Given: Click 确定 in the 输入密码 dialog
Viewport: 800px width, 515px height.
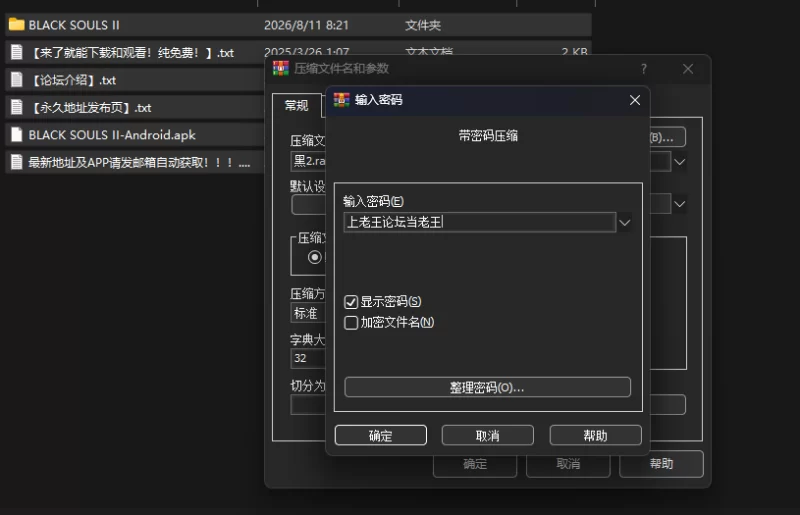Looking at the screenshot, I should pos(381,435).
